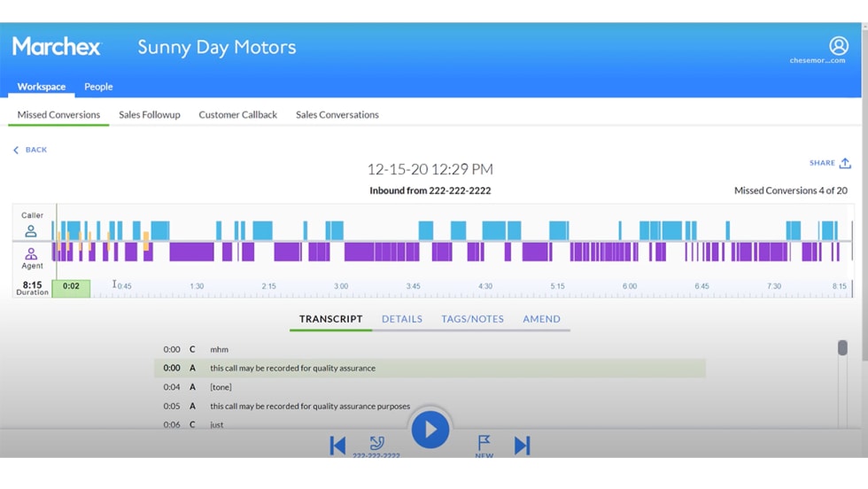Open the user account profile icon
Screen dimensions: 868x489
(838, 46)
